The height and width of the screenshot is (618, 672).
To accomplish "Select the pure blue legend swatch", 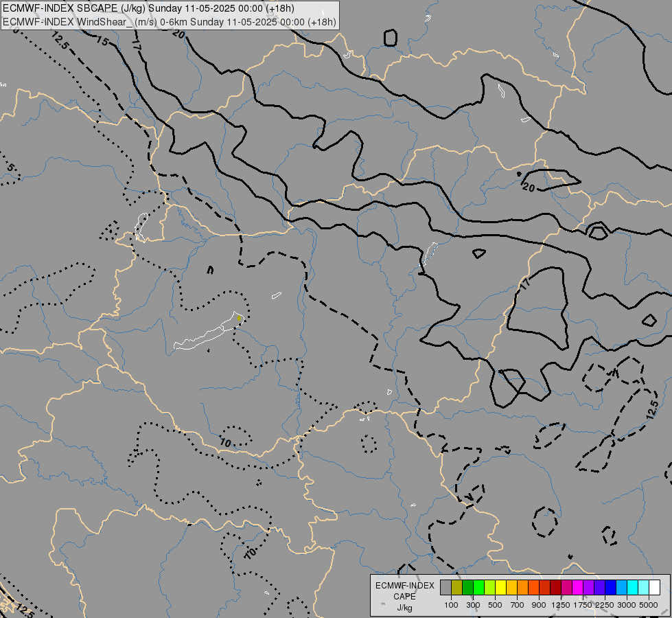I will (611, 587).
